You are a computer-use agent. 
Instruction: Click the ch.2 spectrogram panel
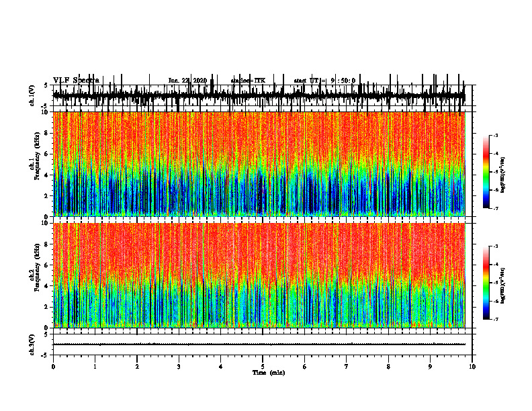coord(259,275)
